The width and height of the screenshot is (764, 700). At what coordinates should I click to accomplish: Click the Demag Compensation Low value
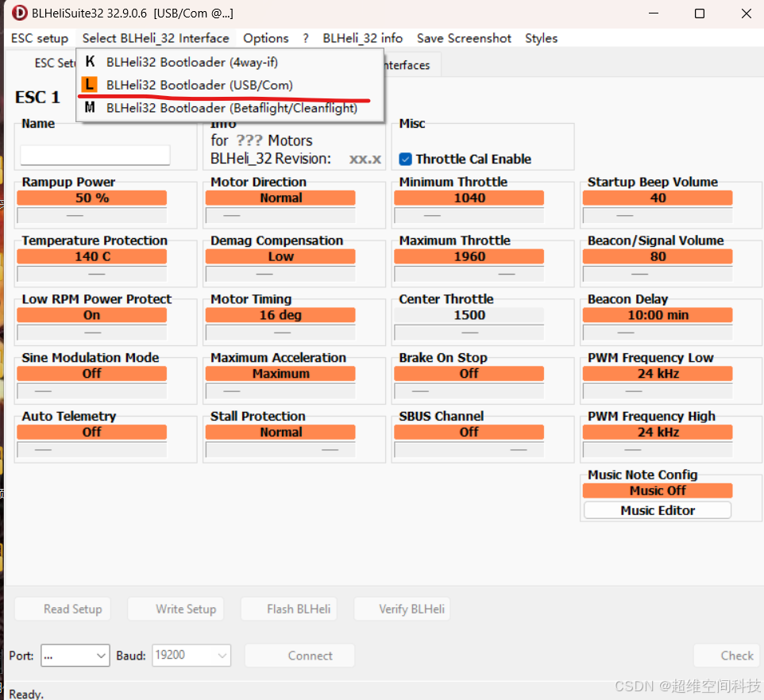pyautogui.click(x=280, y=256)
